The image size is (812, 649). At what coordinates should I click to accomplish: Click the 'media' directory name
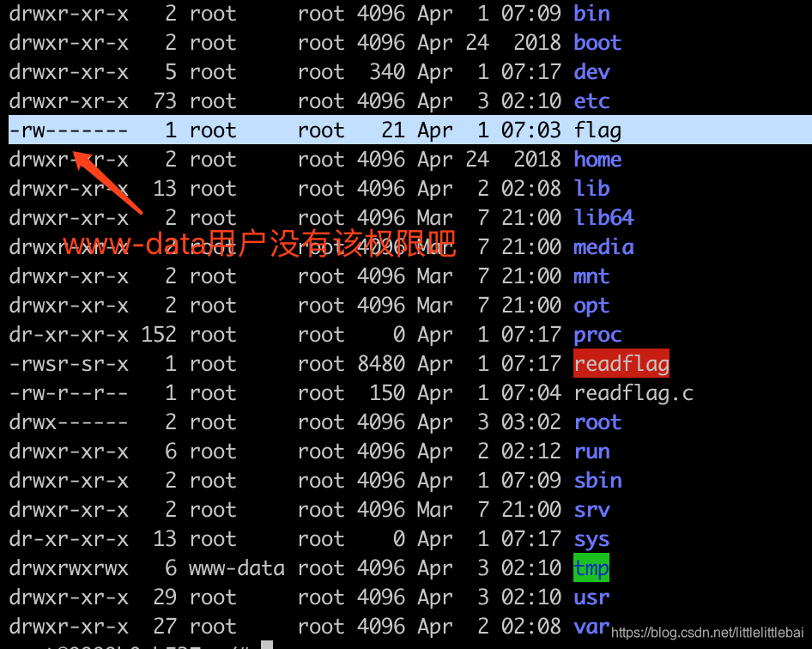pos(603,246)
